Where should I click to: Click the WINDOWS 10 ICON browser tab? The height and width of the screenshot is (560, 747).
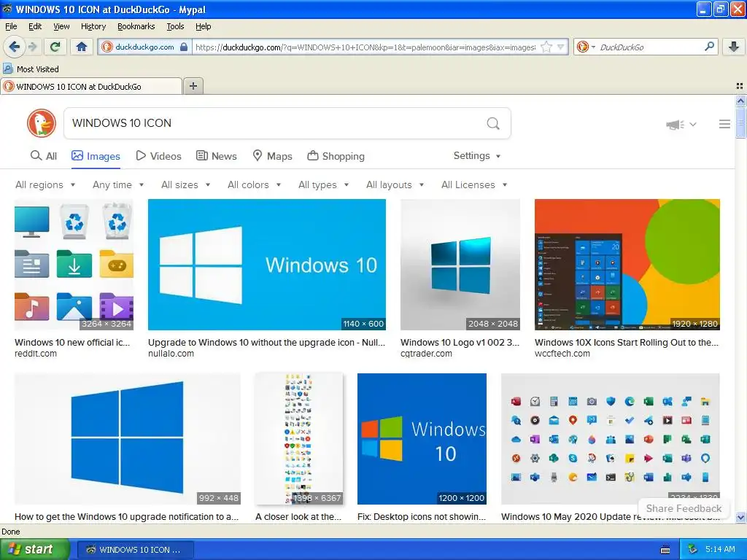91,86
